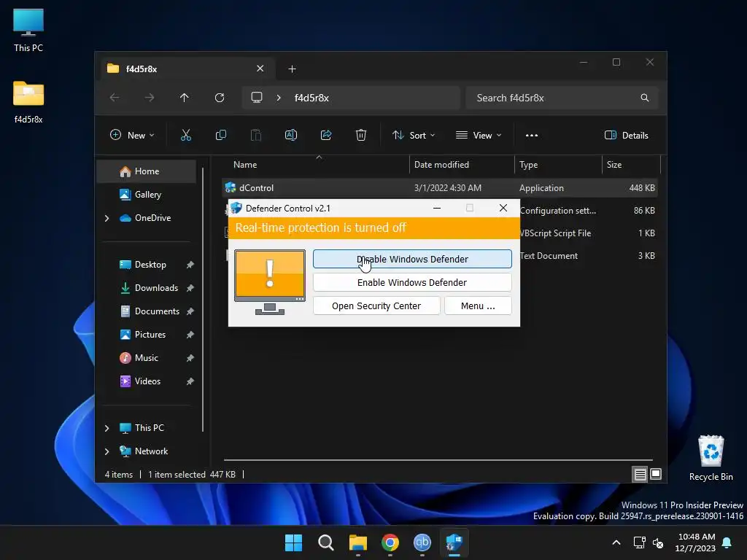Click the monitor icon in the address bar

coord(257,98)
